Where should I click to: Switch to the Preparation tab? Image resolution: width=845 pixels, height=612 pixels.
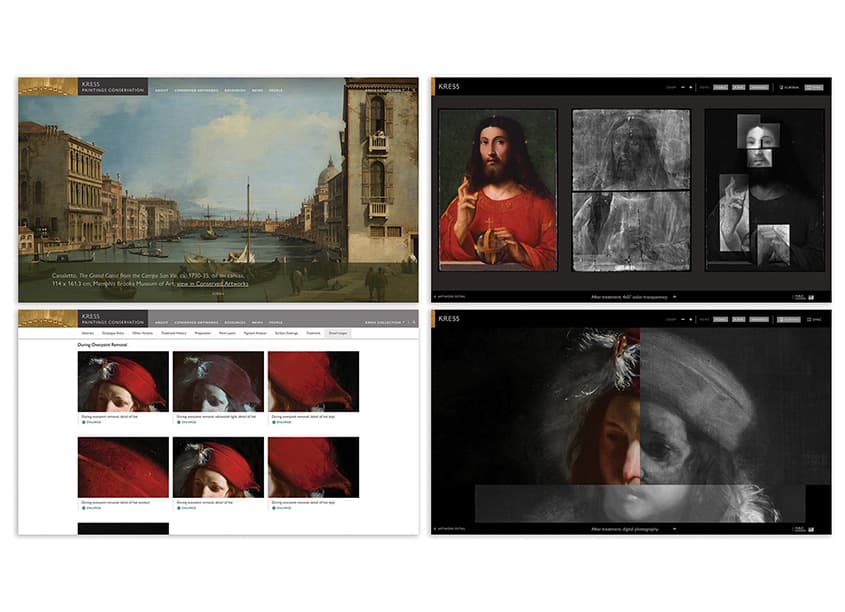(203, 333)
